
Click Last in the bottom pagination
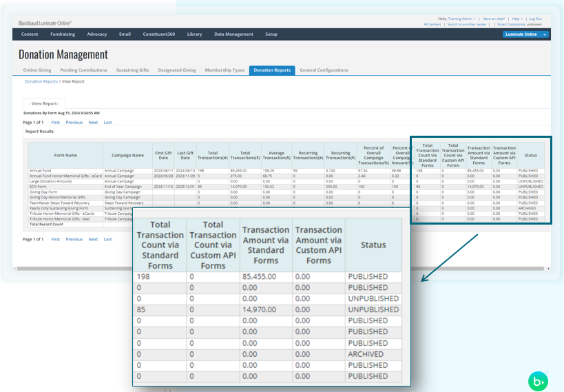point(107,239)
